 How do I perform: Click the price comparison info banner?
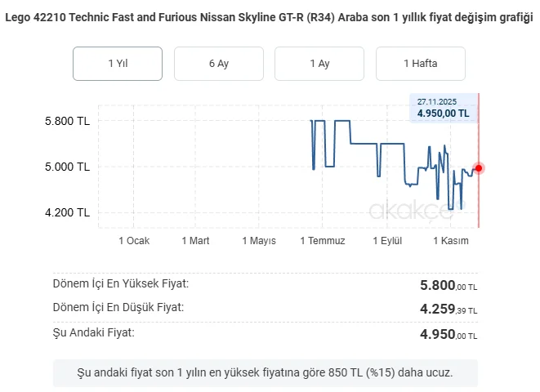[265, 372]
